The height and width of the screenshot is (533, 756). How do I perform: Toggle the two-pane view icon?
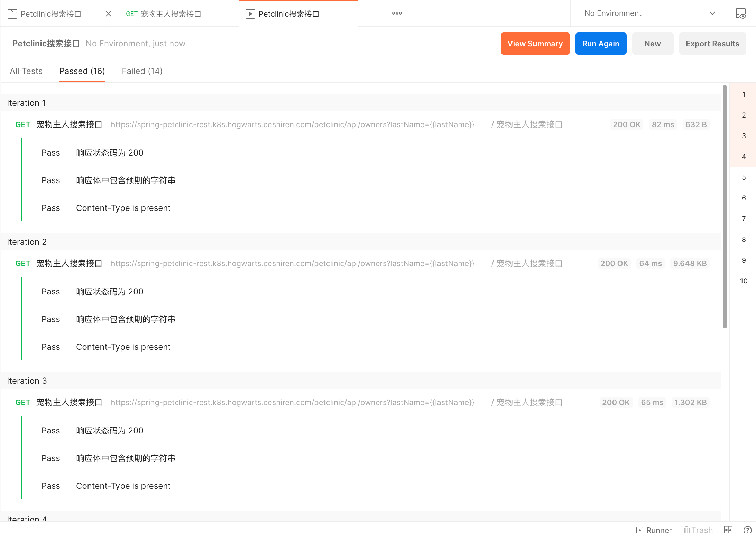click(728, 530)
